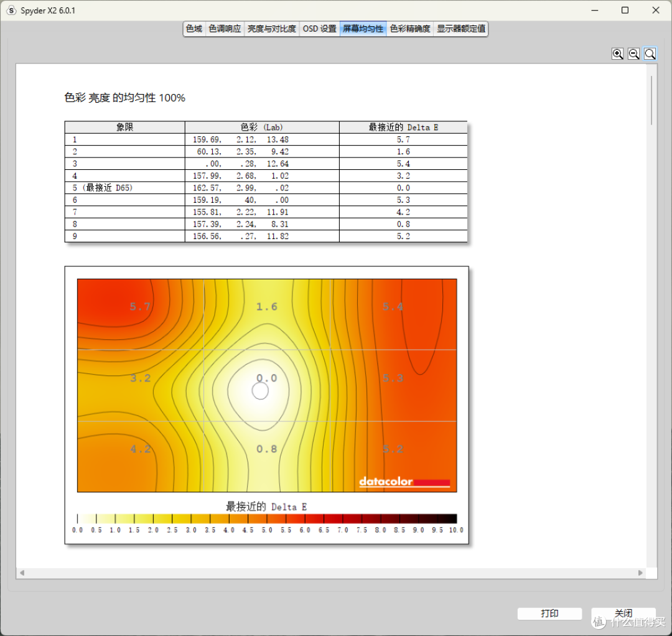Click the horizontal scrollbar right arrow
Screen dimensions: 672x636
(x=640, y=573)
